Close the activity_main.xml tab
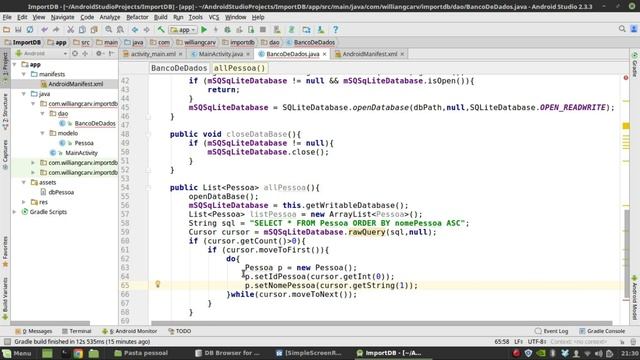640x360 pixels. (180, 54)
